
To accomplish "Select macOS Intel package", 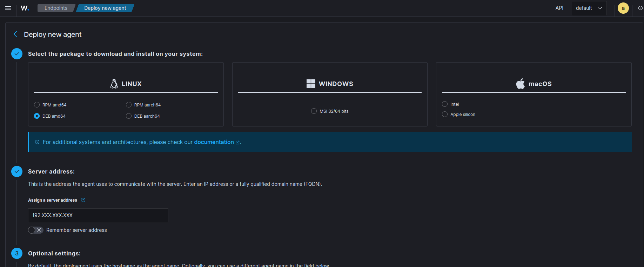I will click(445, 104).
